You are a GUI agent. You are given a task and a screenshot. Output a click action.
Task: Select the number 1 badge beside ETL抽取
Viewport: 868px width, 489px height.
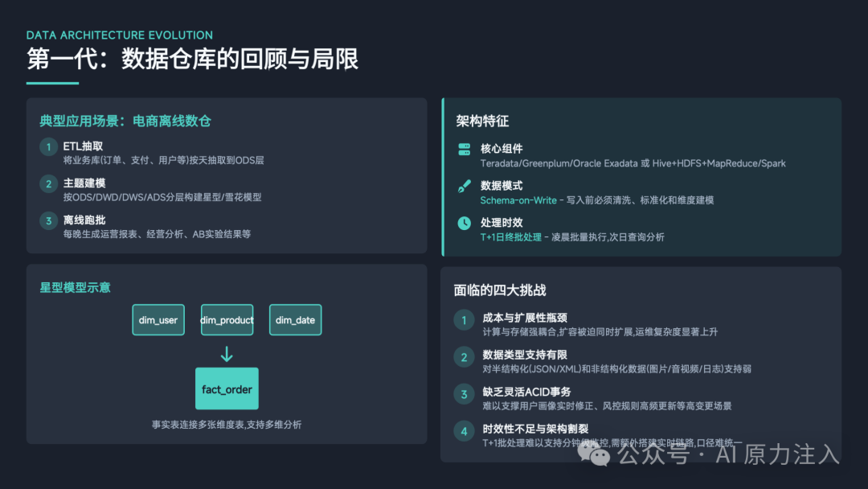[x=49, y=146]
